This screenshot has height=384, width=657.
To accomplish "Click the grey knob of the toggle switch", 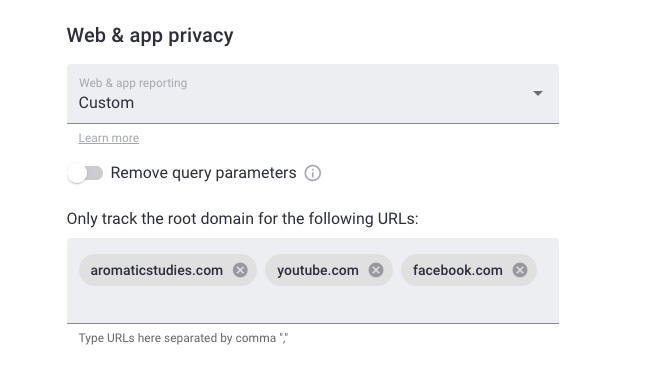I will 77,173.
